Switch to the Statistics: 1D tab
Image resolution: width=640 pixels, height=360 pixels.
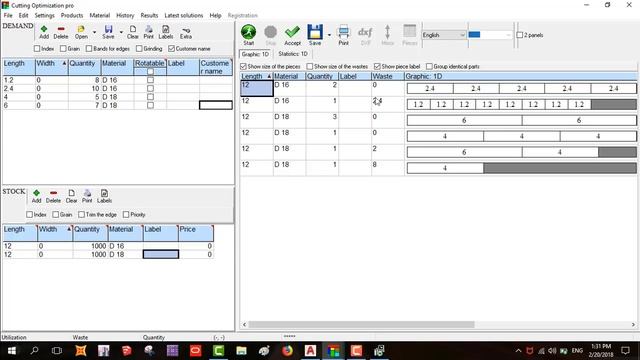point(293,54)
